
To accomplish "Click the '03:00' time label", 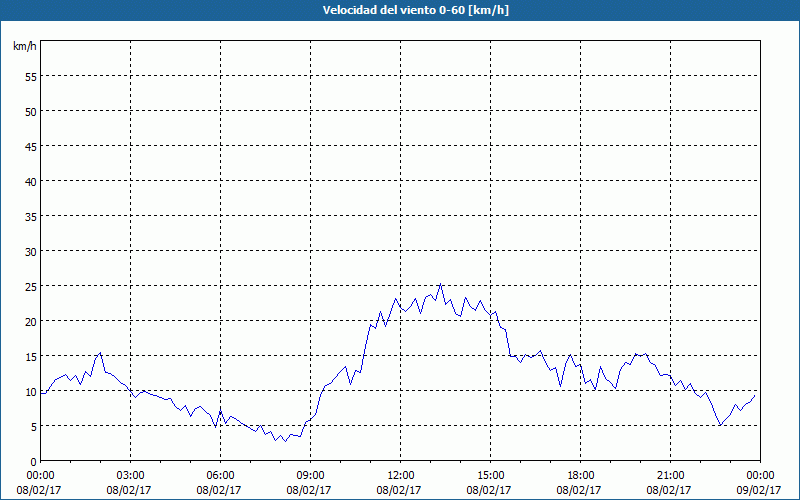I will click(x=130, y=476).
